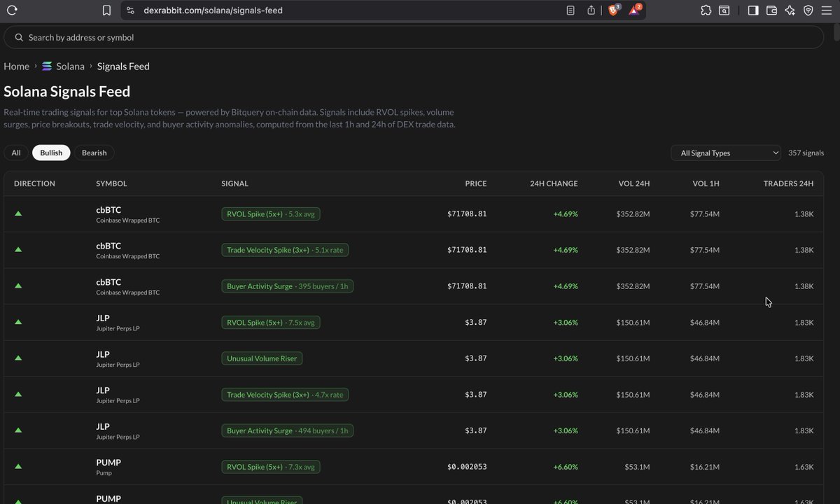Sort by TRADERS 24H column header
This screenshot has height=504, width=840.
click(788, 183)
